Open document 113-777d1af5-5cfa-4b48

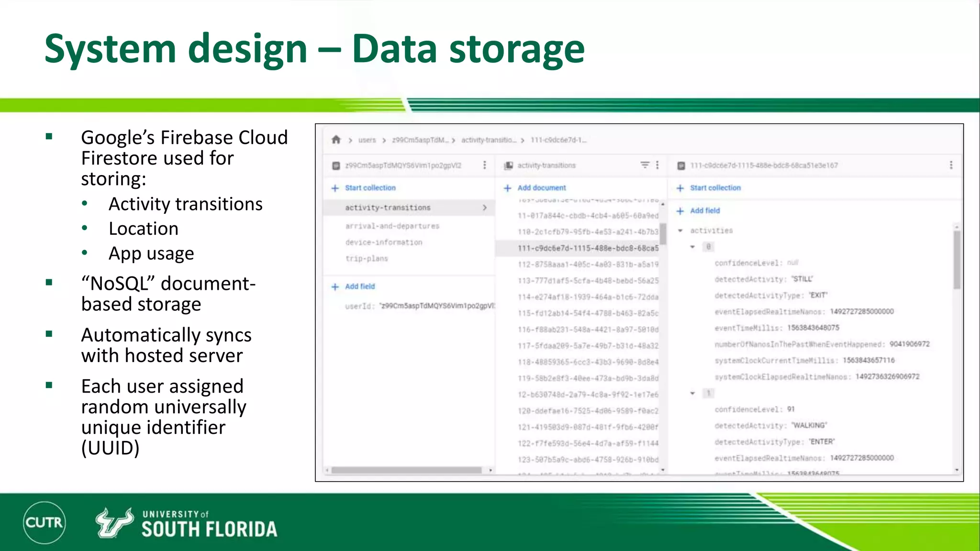(588, 281)
